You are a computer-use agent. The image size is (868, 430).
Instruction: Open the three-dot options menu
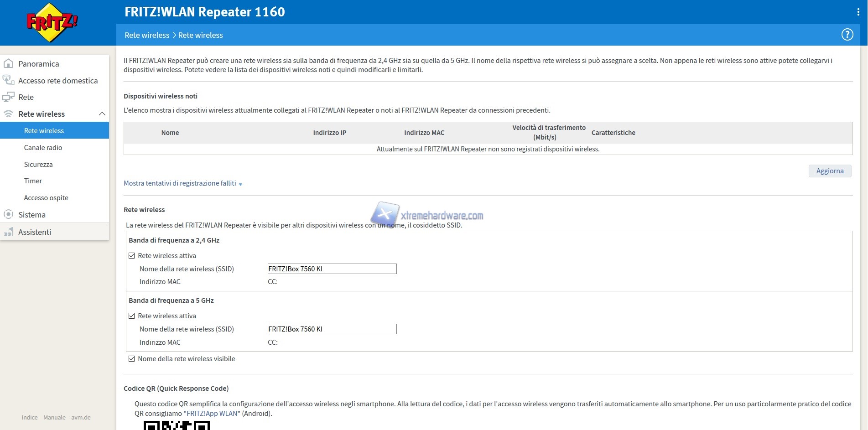pos(858,12)
